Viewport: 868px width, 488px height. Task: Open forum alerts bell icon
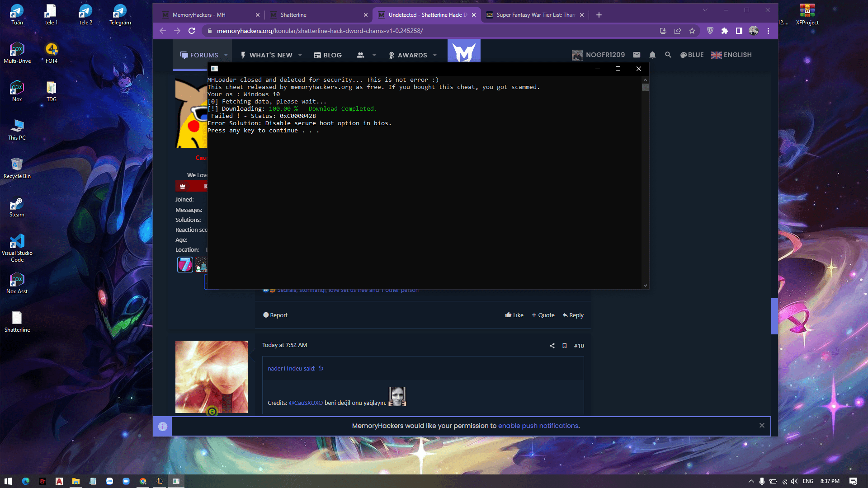652,55
